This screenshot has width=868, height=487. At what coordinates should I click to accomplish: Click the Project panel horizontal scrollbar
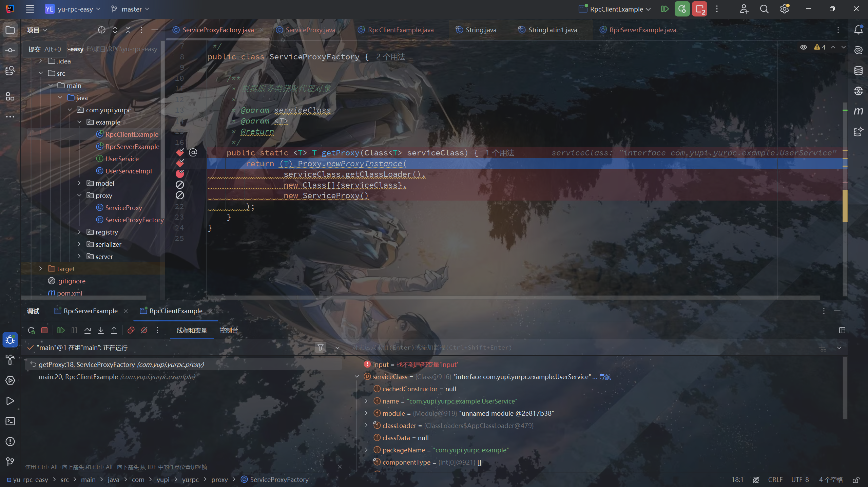click(84, 298)
